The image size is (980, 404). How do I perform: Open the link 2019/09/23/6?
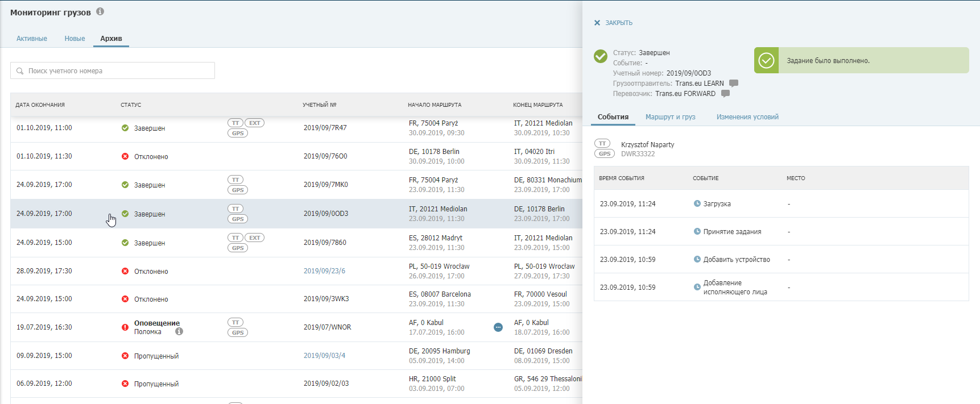(x=324, y=271)
